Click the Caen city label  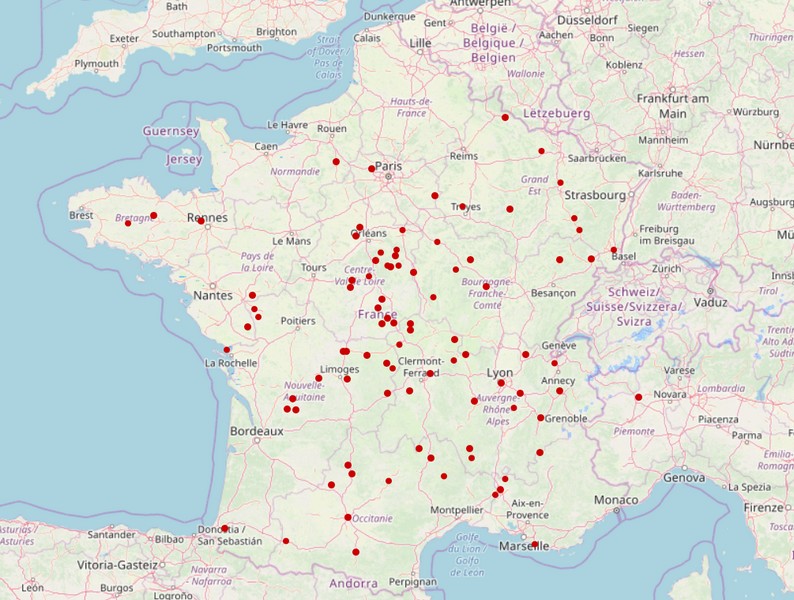266,146
